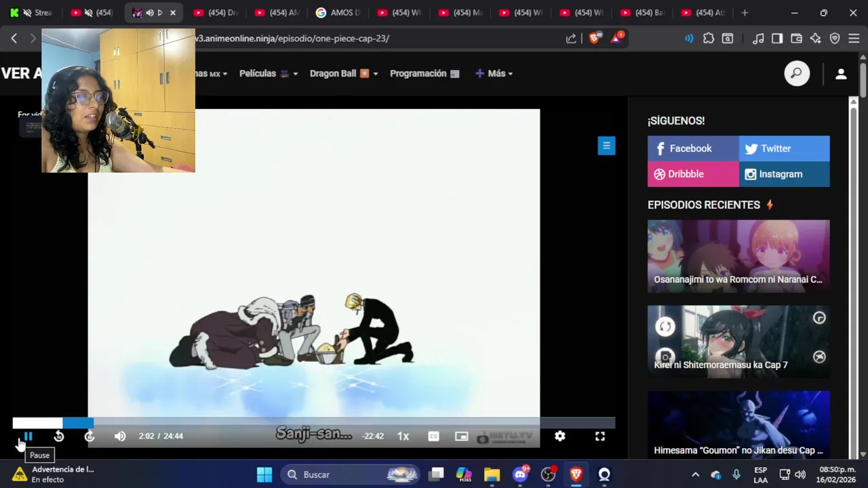
Task: Skip the video forward 10 seconds
Action: pyautogui.click(x=90, y=436)
